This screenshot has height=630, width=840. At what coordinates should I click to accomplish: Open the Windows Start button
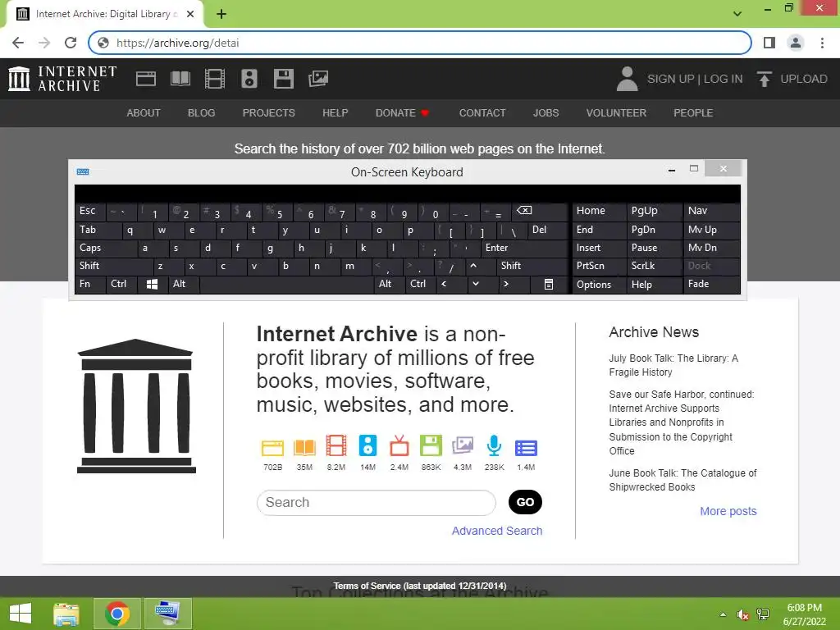[x=21, y=614]
